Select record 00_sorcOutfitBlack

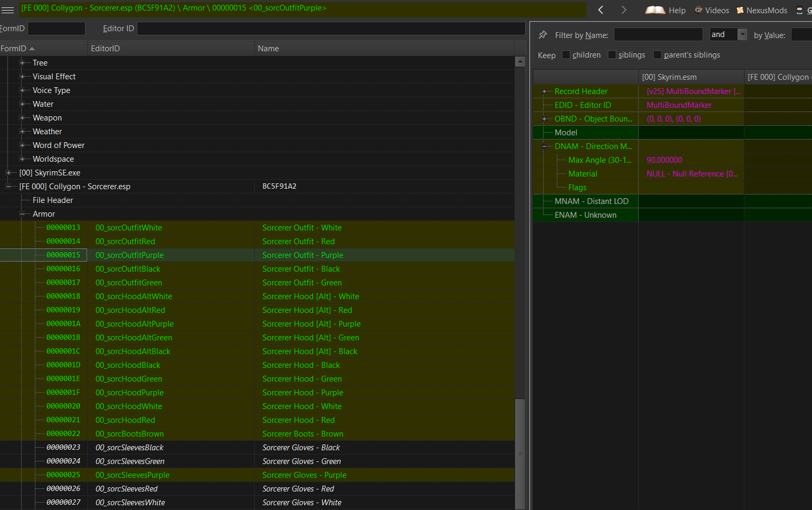point(257,269)
